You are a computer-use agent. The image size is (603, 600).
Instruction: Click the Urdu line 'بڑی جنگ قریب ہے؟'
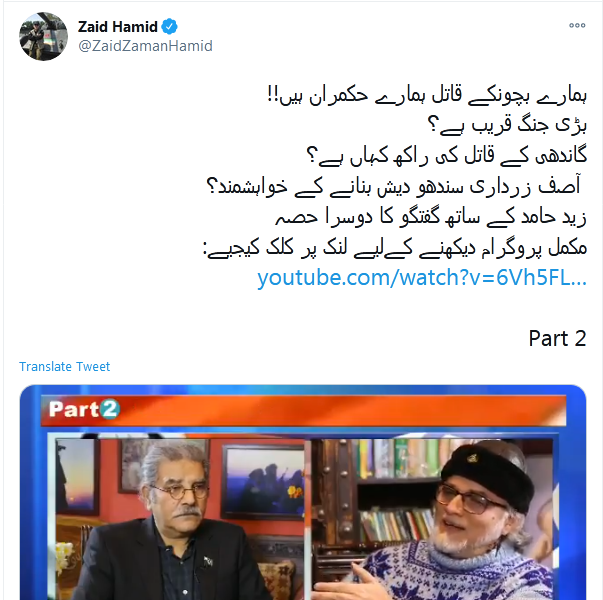[x=507, y=125]
